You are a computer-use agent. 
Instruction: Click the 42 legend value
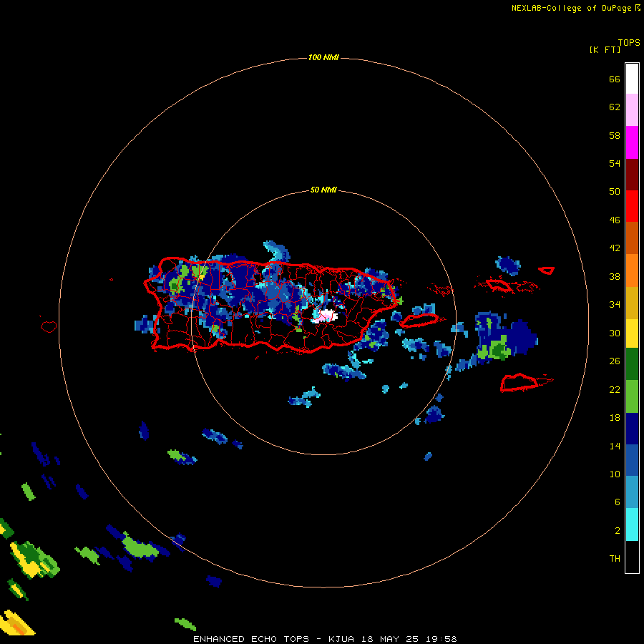click(x=615, y=248)
